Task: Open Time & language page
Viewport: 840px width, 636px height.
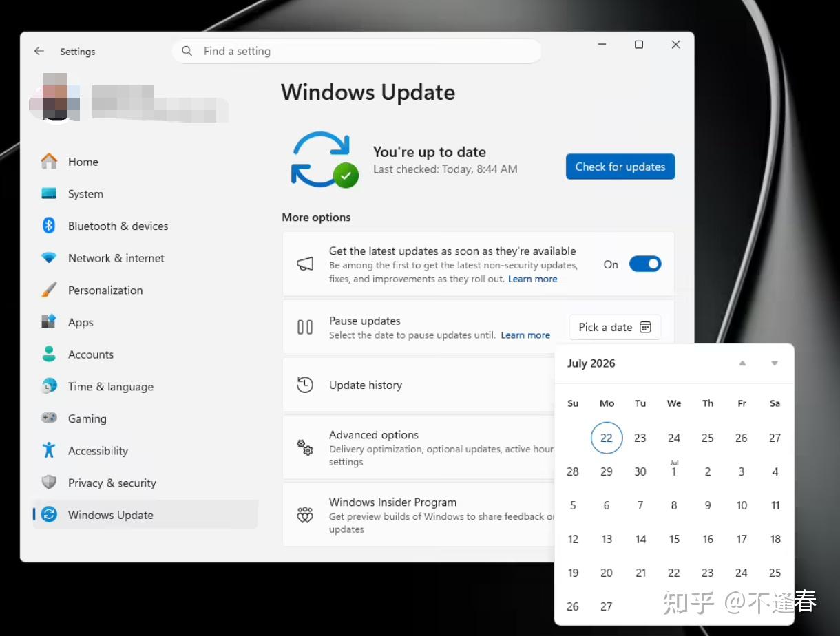Action: (x=145, y=386)
